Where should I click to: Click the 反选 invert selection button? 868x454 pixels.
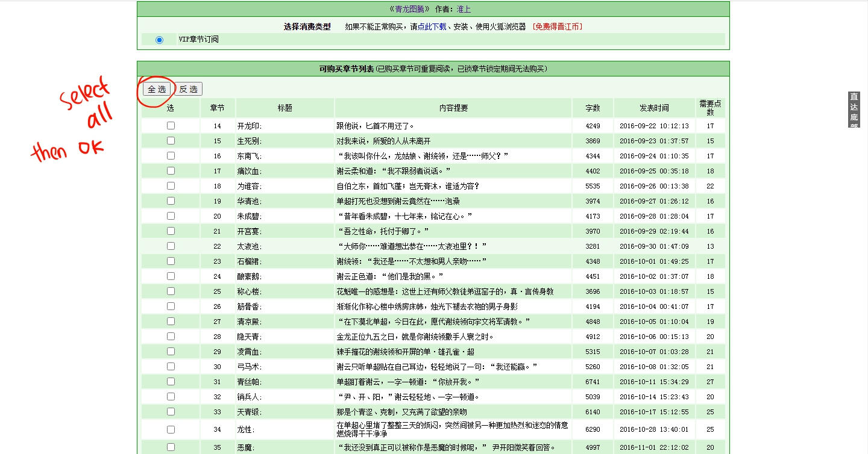pyautogui.click(x=189, y=89)
